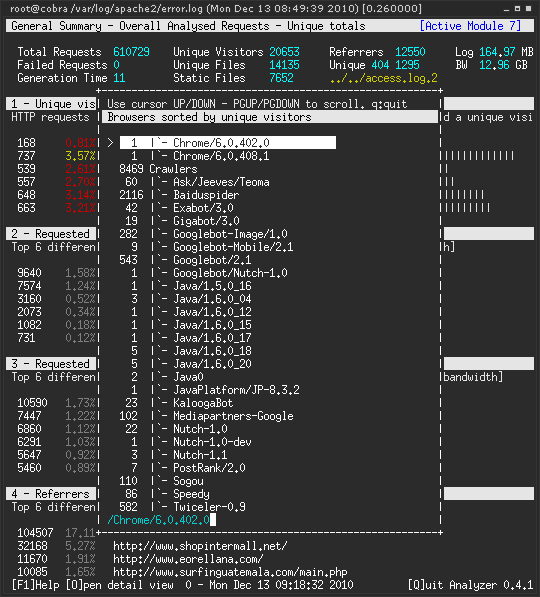Select the Ask/Jeeves/Teoma crawler row

197,182
